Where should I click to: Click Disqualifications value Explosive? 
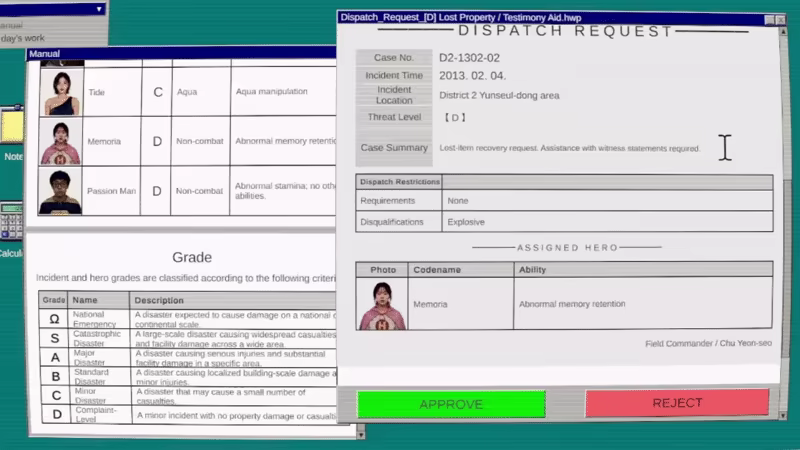[x=466, y=222]
